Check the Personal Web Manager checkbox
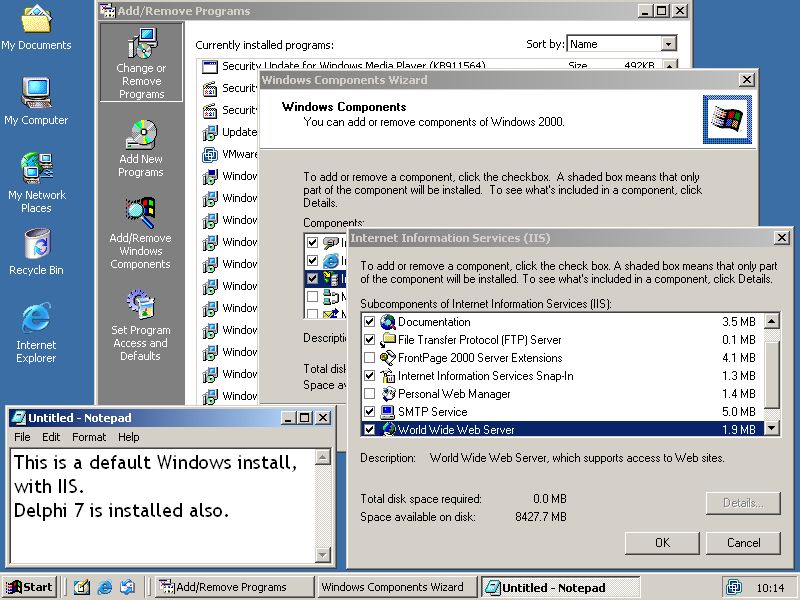The width and height of the screenshot is (800, 600). pyautogui.click(x=369, y=394)
